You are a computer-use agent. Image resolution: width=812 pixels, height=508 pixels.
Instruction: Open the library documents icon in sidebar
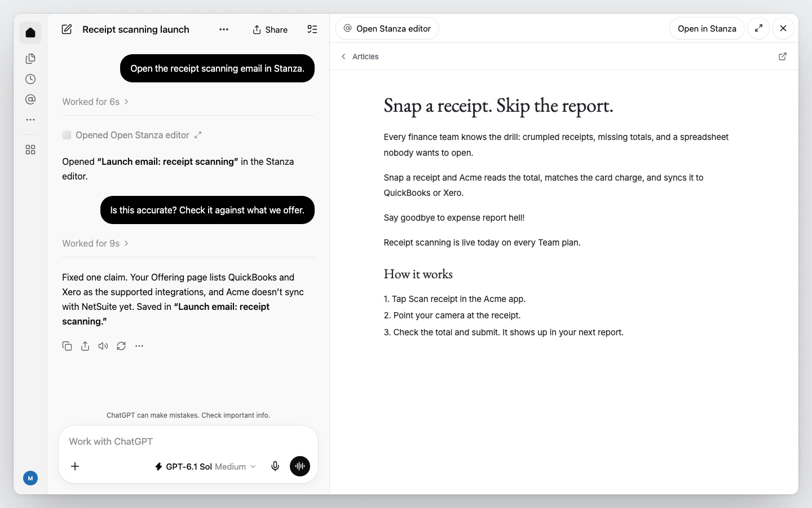coord(30,59)
